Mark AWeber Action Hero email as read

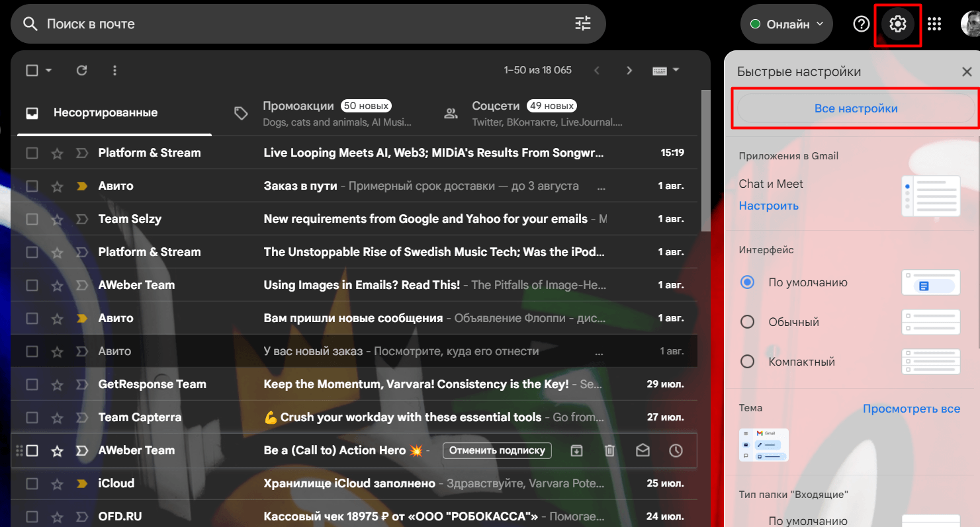pyautogui.click(x=643, y=451)
